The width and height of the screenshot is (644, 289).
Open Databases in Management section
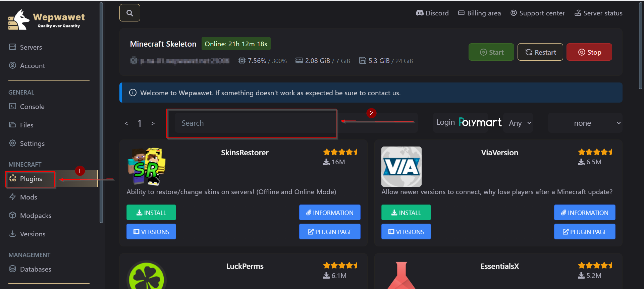30,269
